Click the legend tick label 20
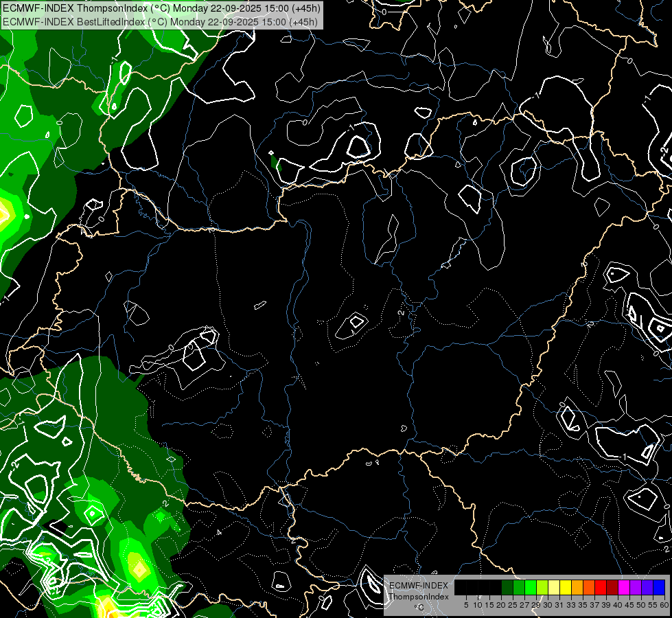 point(501,605)
